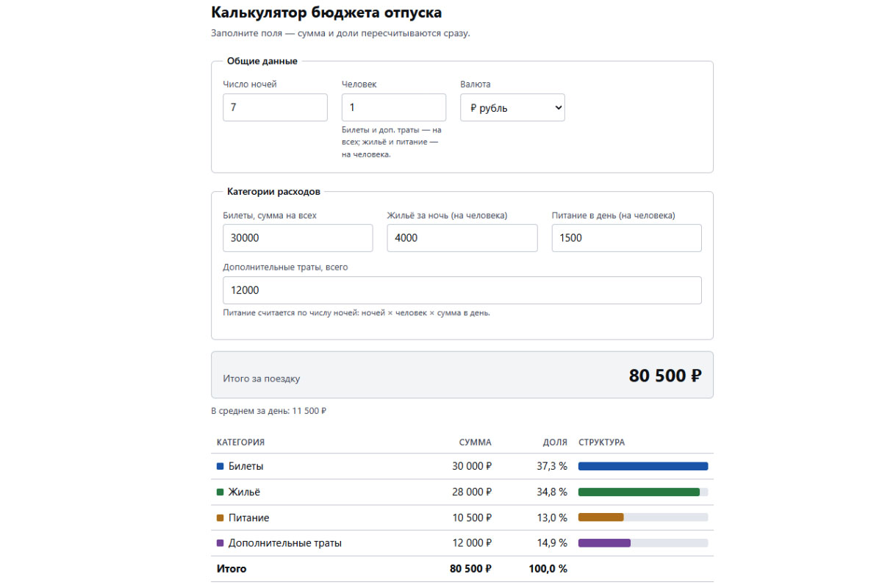Screen dimensions: 882x588
Task: Click the "28 000 ₽" sum cell
Action: (x=472, y=492)
